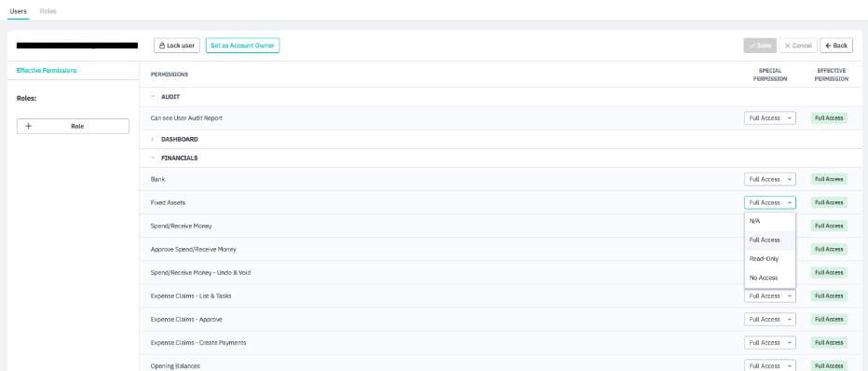Screen dimensions: 868x371
Task: Open the Effective Permissions link
Action: point(47,70)
